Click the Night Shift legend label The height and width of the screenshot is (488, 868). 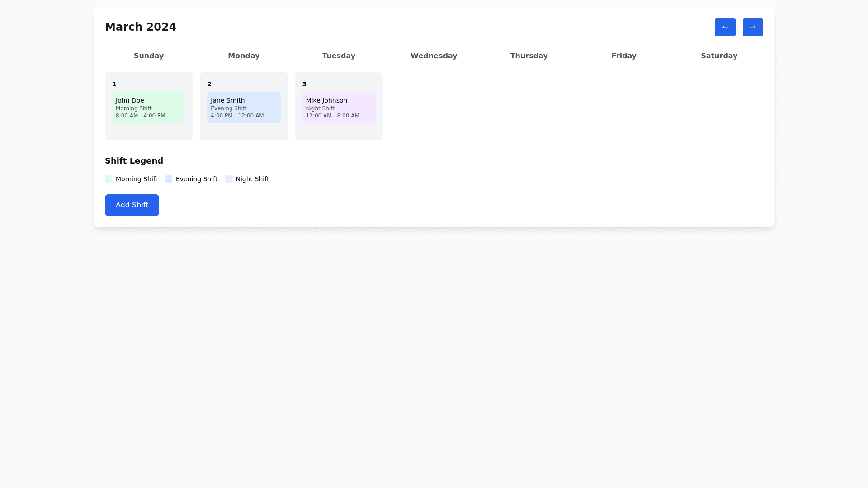tap(252, 179)
